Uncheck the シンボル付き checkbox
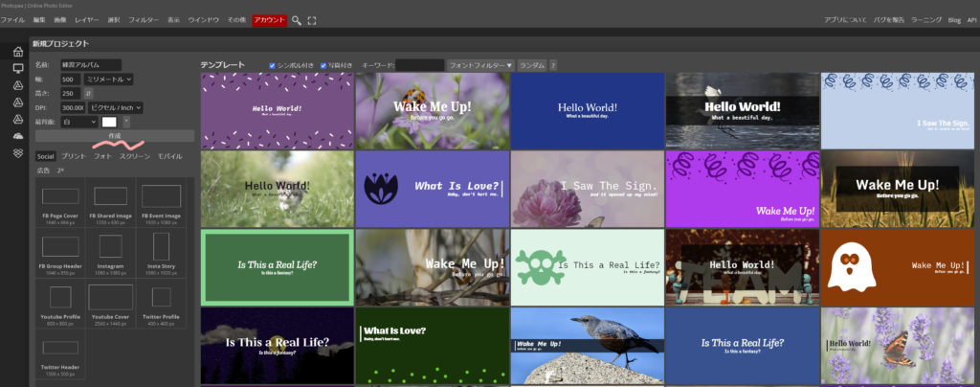Viewport: 980px width, 387px height. (x=273, y=65)
